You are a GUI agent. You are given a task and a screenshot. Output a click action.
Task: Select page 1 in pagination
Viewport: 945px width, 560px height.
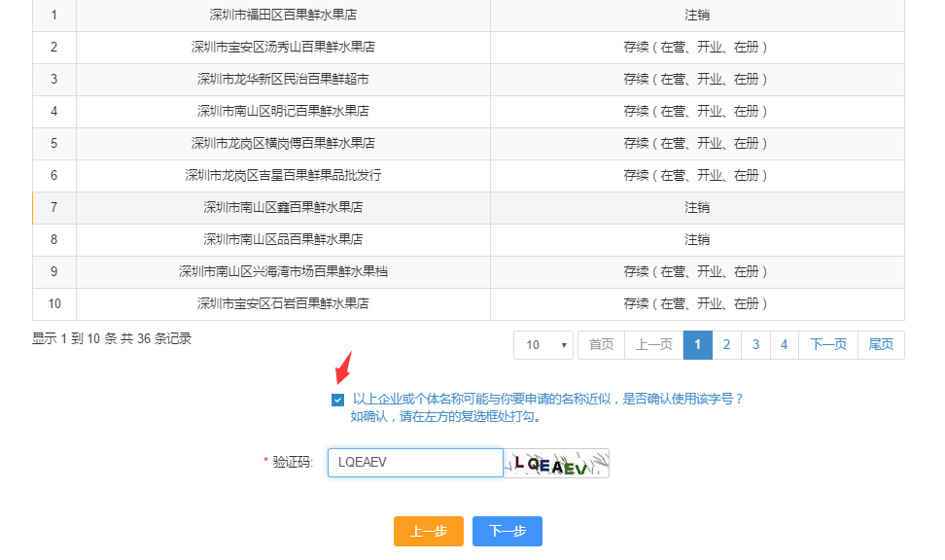pos(698,345)
